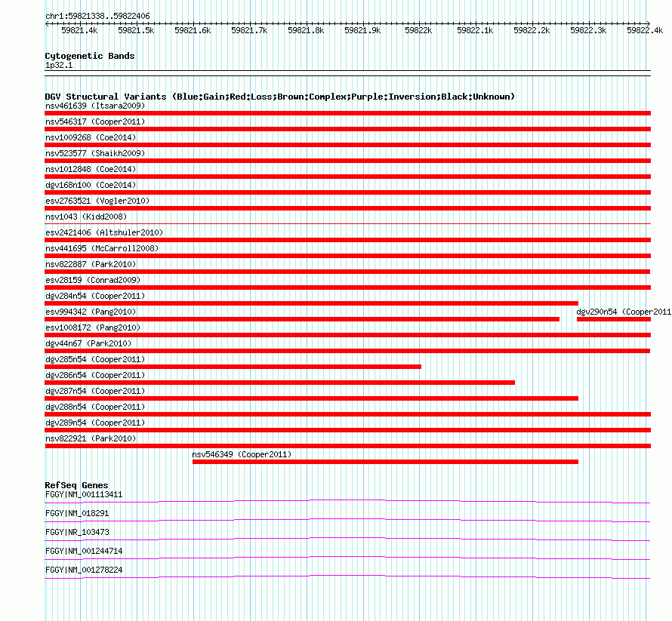The width and height of the screenshot is (672, 621).
Task: Select dgv289n54 (Cooper2011) label
Action: (x=95, y=423)
